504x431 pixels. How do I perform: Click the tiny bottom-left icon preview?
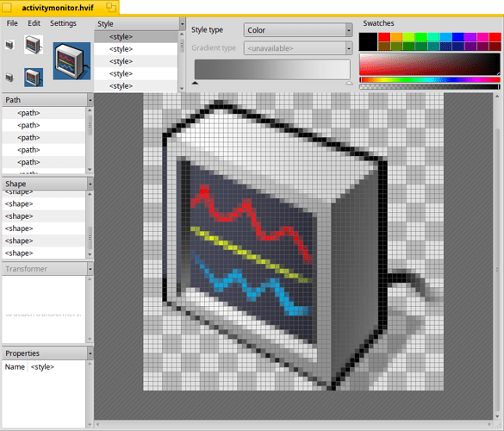pos(9,78)
